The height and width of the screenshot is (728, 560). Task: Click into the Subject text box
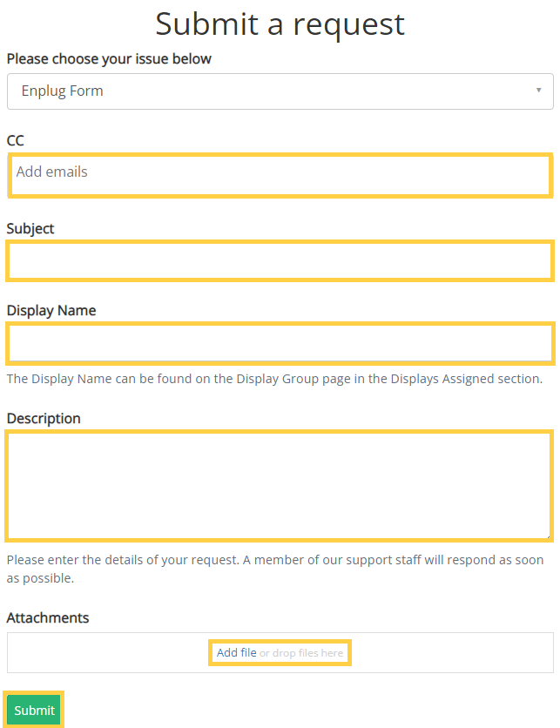pos(280,261)
